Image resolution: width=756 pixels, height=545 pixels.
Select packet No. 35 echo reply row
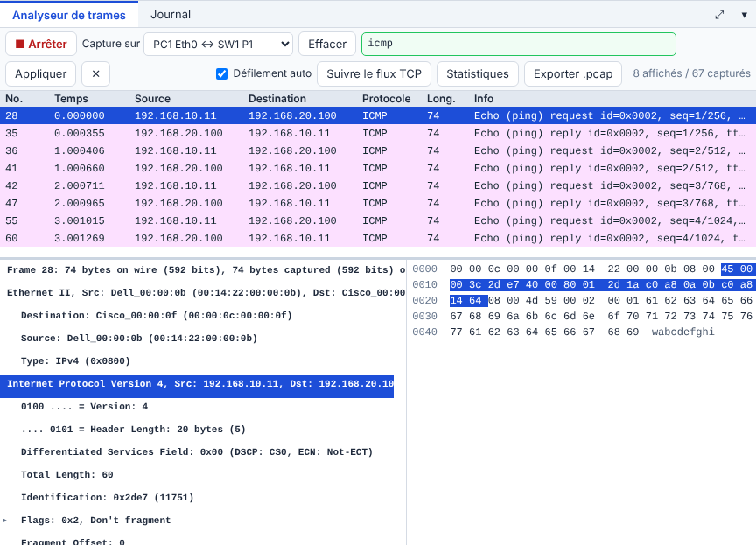click(x=378, y=133)
